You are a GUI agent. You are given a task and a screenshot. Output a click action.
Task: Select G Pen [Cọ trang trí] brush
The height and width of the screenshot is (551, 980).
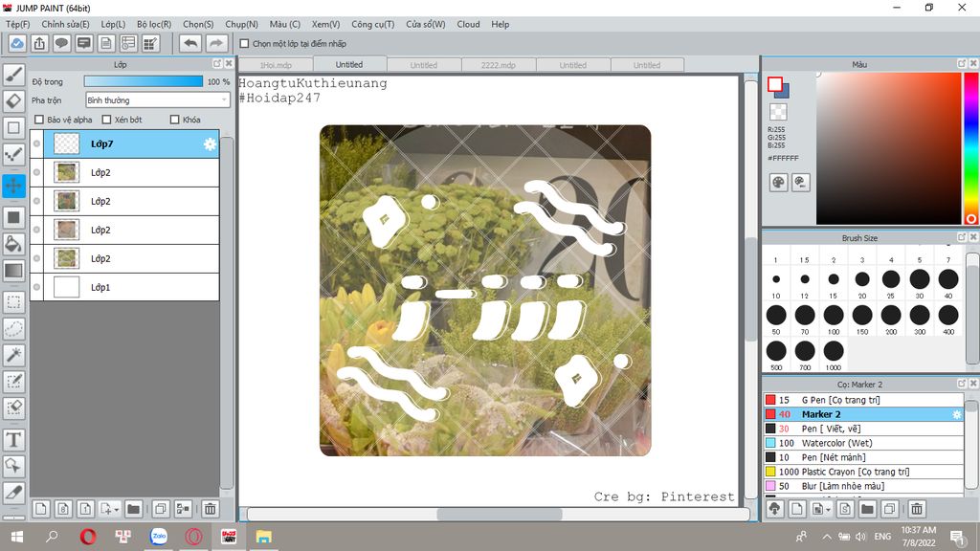tap(863, 400)
